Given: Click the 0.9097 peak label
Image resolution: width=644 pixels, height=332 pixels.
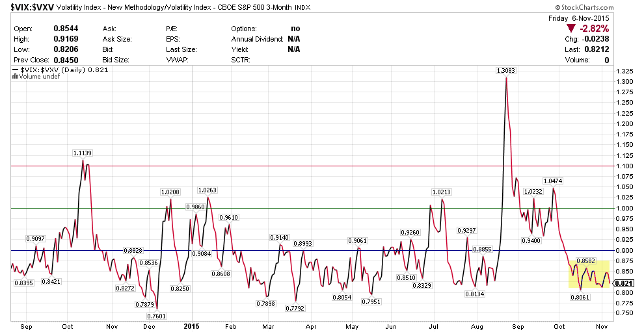Looking at the screenshot, I should click(x=36, y=239).
